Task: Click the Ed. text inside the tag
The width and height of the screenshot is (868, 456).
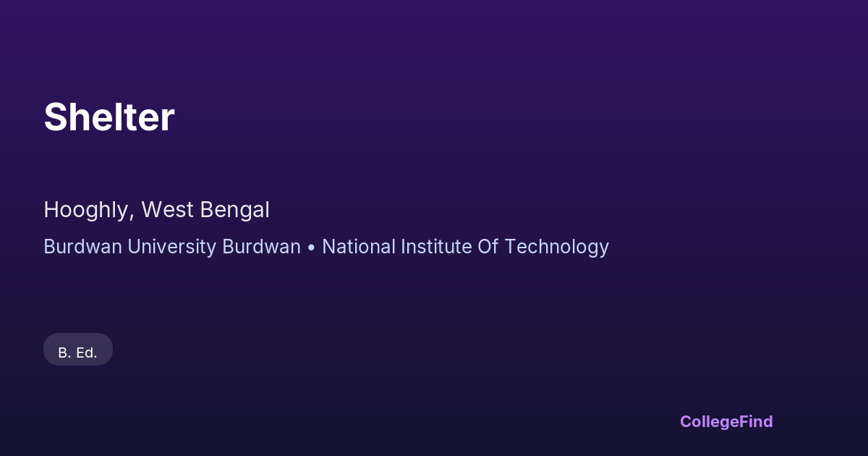Action: click(x=87, y=352)
